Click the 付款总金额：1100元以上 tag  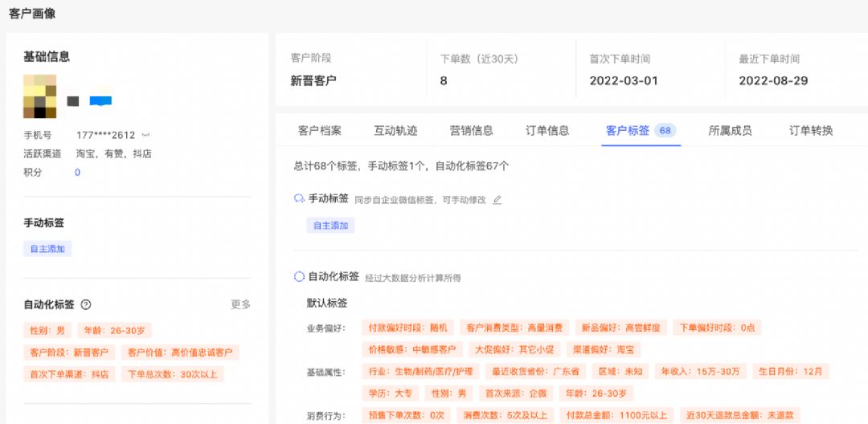(x=616, y=415)
